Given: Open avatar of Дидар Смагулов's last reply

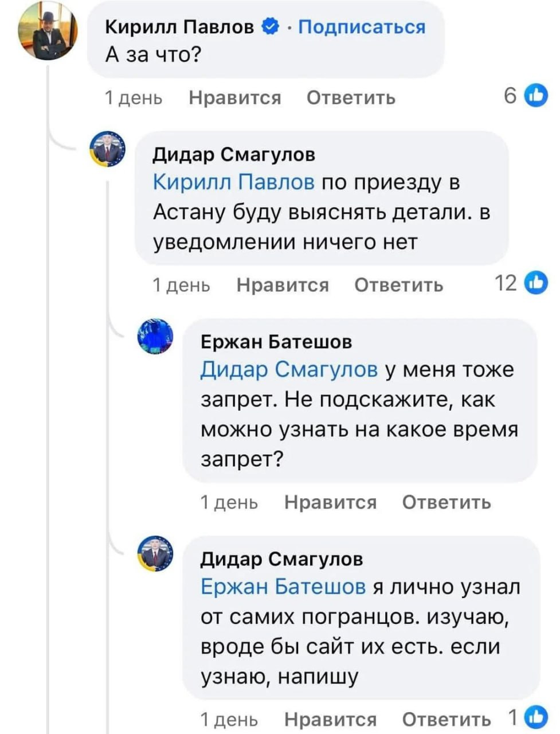Looking at the screenshot, I should pos(155,553).
